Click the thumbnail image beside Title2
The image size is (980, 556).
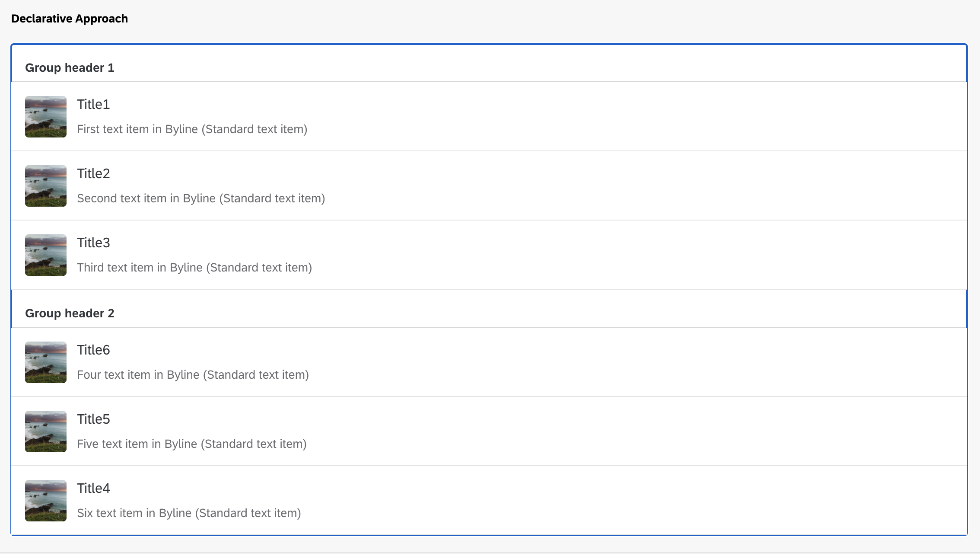[x=46, y=186]
